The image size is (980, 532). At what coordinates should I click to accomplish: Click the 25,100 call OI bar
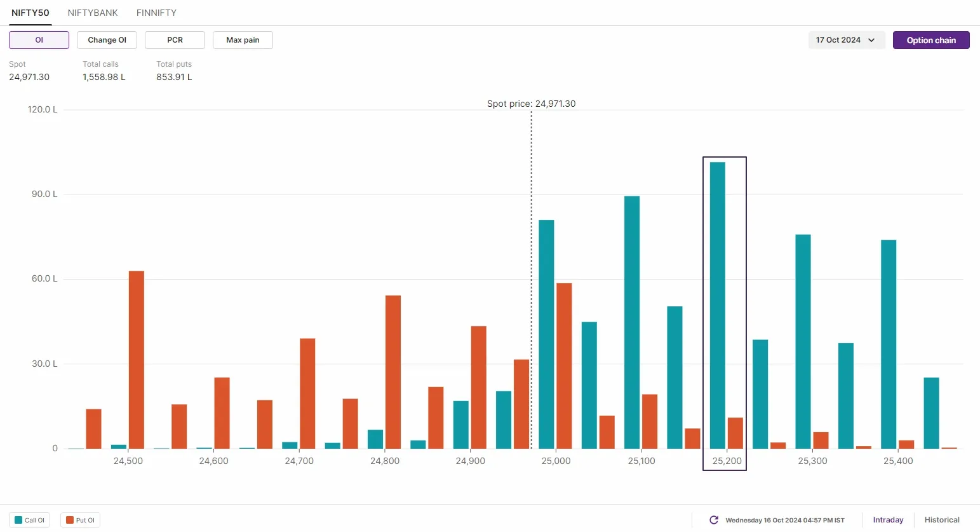pyautogui.click(x=632, y=322)
